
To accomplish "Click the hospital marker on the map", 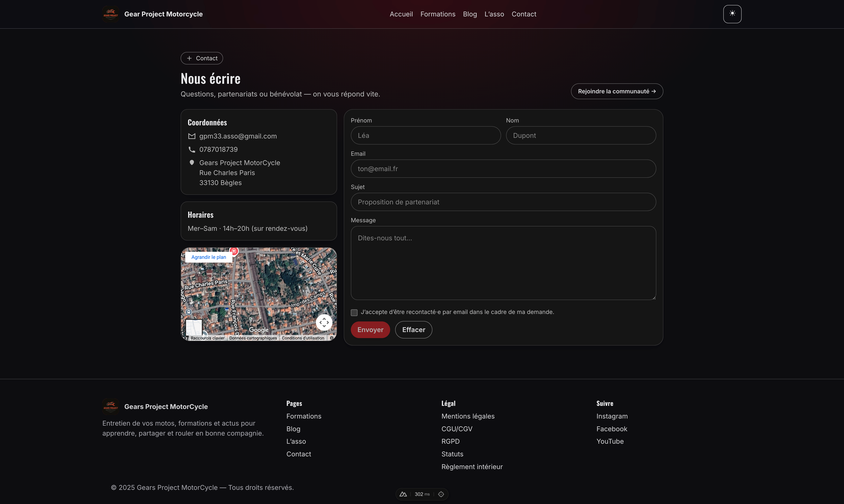I will tap(233, 251).
